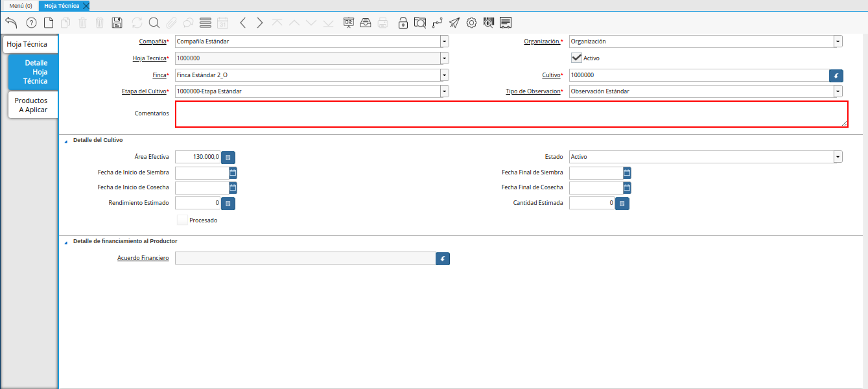Toggle grid view with the stacked lines icon
The height and width of the screenshot is (389, 868).
tap(205, 23)
